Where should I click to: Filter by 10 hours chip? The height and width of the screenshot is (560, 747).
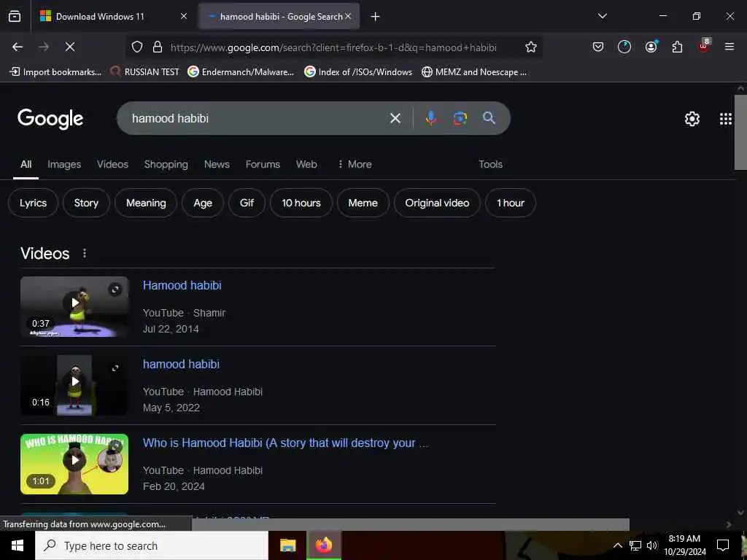pos(301,203)
